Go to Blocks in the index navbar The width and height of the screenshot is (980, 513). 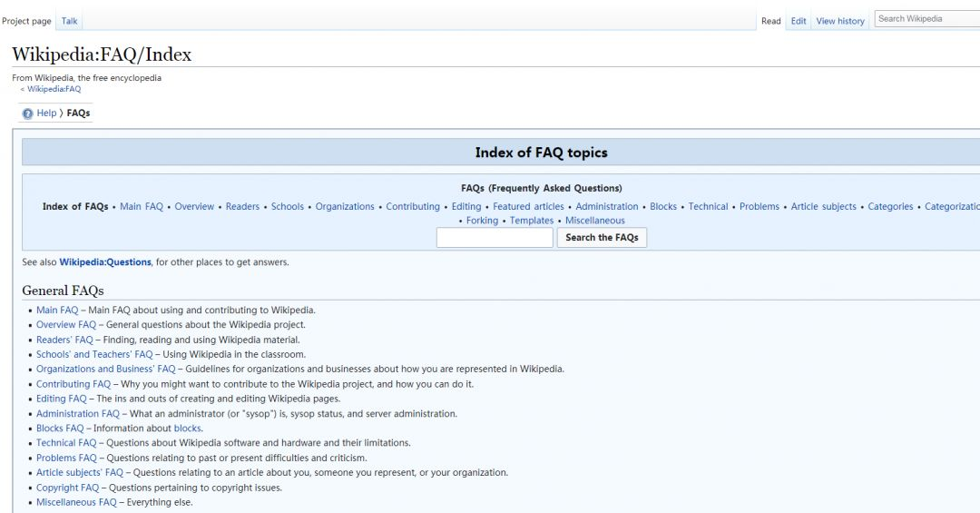663,206
